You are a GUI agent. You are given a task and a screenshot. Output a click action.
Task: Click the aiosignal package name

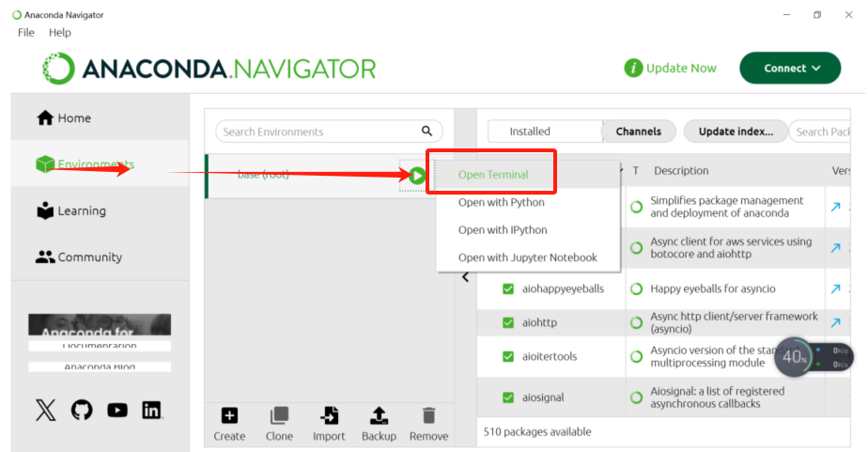coord(543,397)
